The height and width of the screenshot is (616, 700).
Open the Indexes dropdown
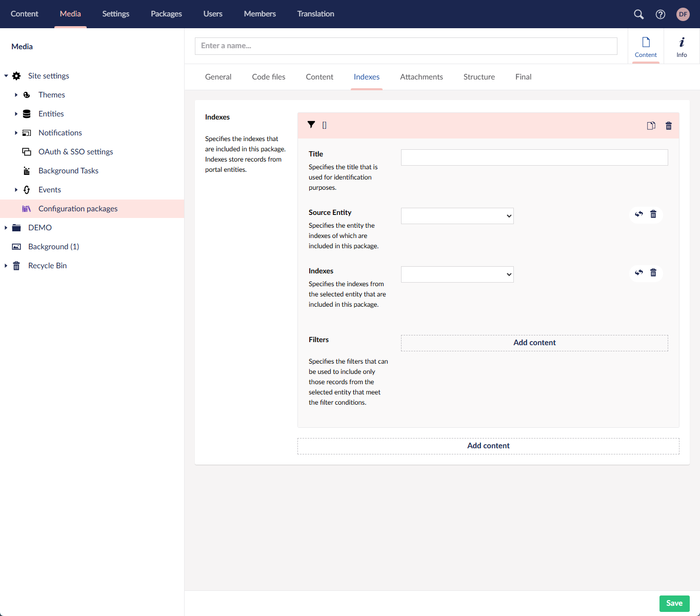click(457, 274)
